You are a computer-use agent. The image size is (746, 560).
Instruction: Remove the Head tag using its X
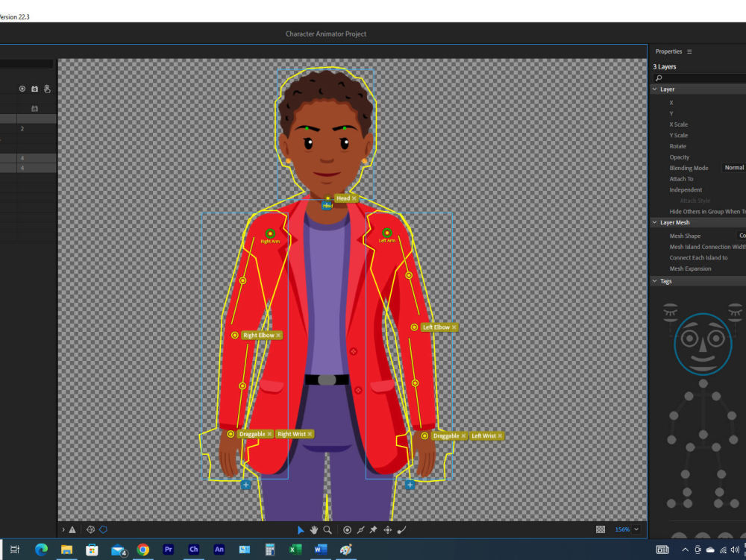[352, 198]
